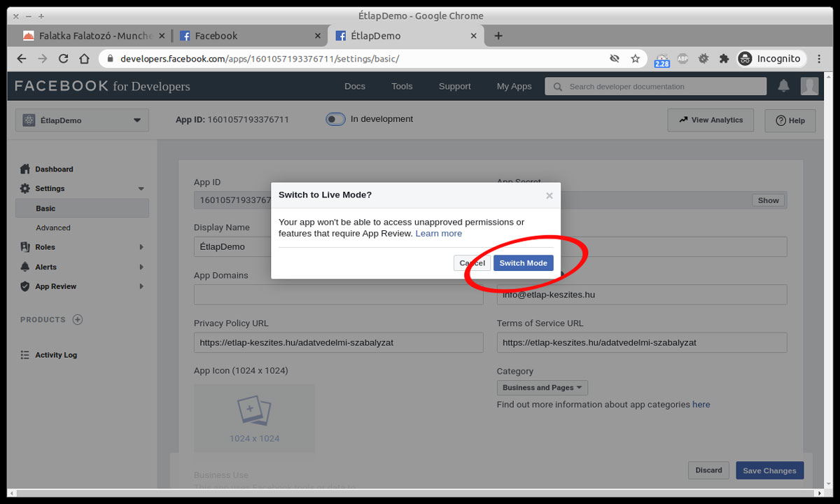Screen dimensions: 840x504
Task: Follow the Learn more link
Action: coord(438,233)
